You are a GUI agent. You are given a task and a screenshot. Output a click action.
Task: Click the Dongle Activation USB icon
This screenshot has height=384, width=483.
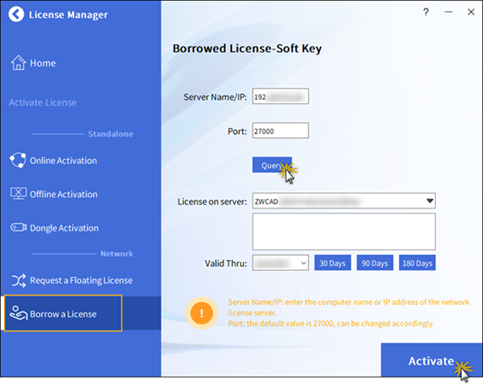click(18, 228)
